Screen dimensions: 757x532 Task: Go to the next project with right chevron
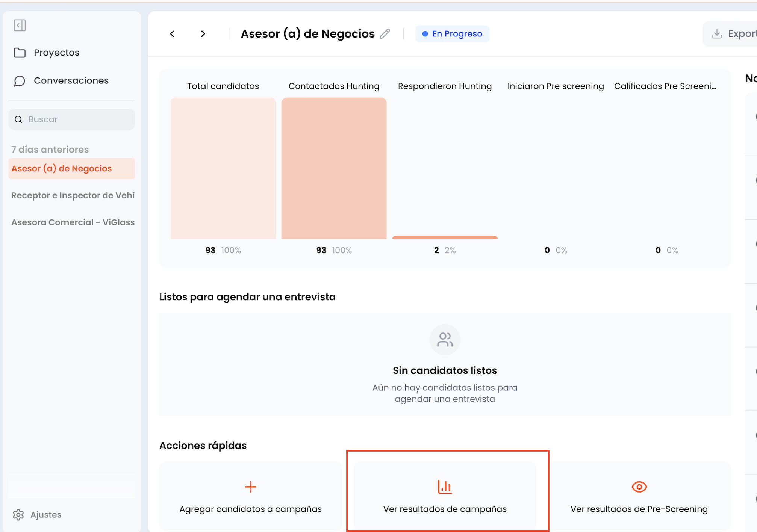[203, 34]
